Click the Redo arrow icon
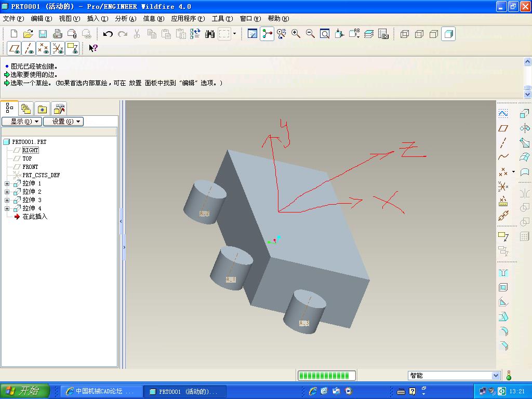 click(123, 34)
